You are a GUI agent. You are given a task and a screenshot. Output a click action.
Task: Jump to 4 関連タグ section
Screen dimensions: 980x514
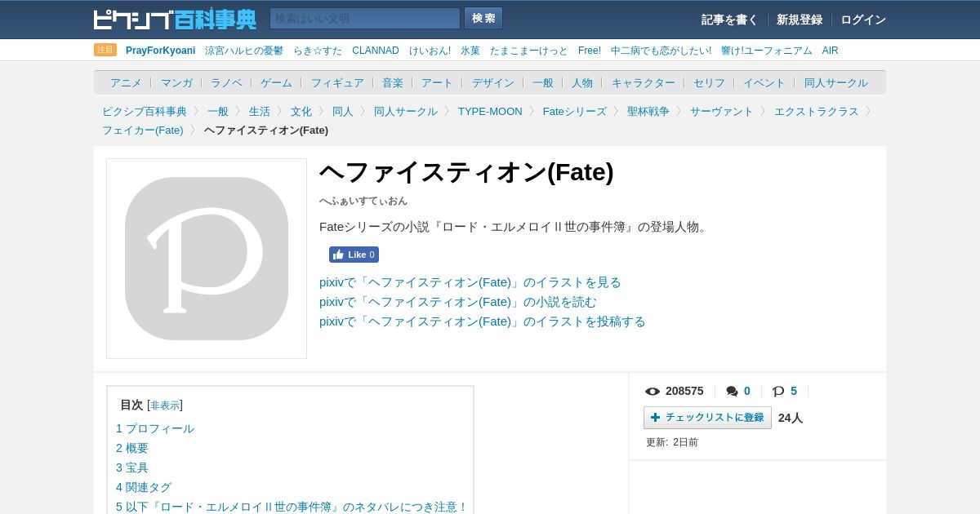click(x=144, y=487)
